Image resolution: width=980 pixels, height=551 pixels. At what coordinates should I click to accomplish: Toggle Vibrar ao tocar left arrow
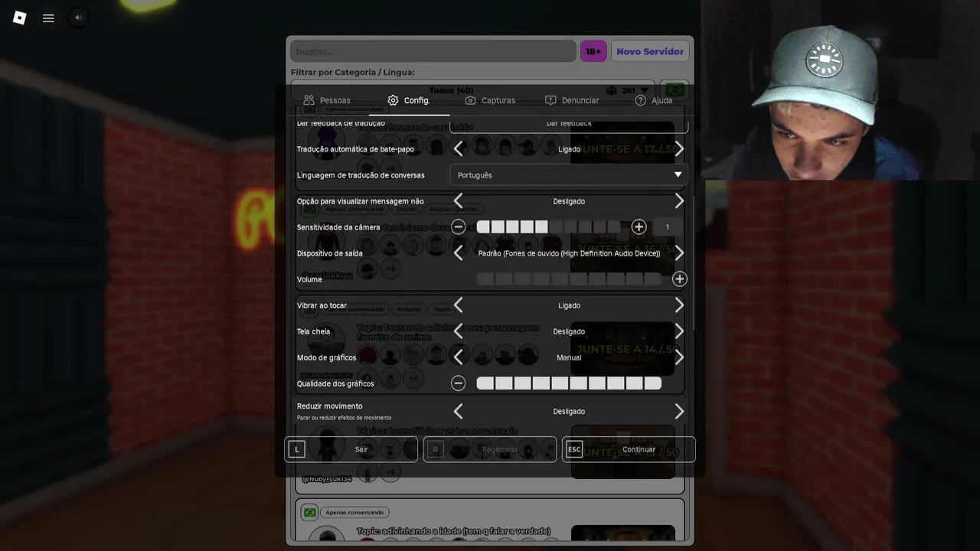458,305
